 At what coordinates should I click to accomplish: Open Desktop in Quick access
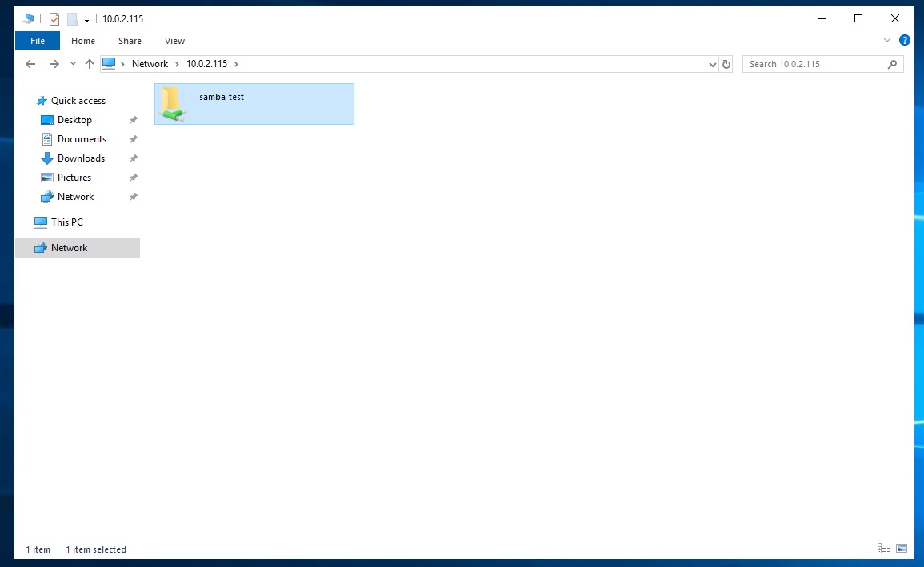tap(74, 119)
